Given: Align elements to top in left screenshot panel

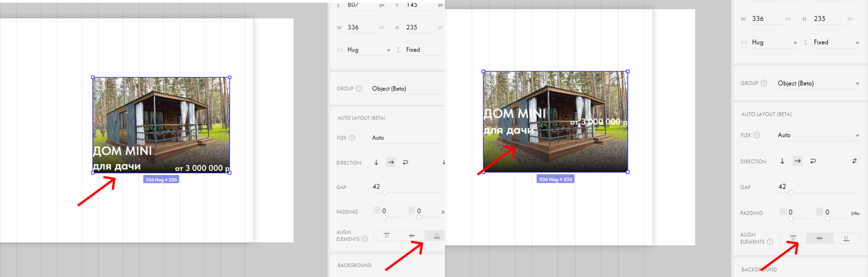Looking at the screenshot, I should 386,236.
